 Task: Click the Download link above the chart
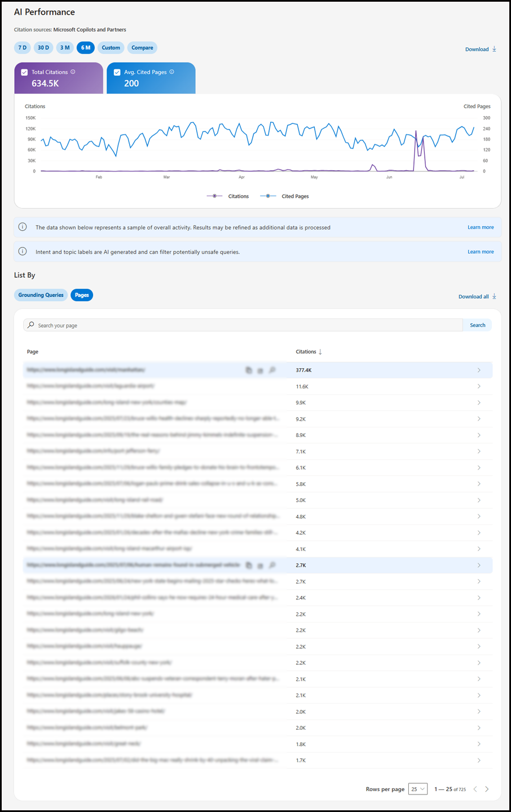pyautogui.click(x=481, y=49)
